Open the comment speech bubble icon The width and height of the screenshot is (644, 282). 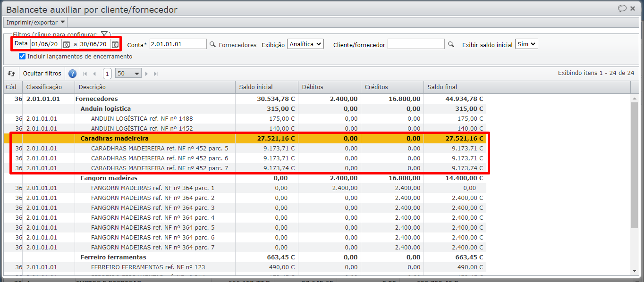[x=622, y=8]
